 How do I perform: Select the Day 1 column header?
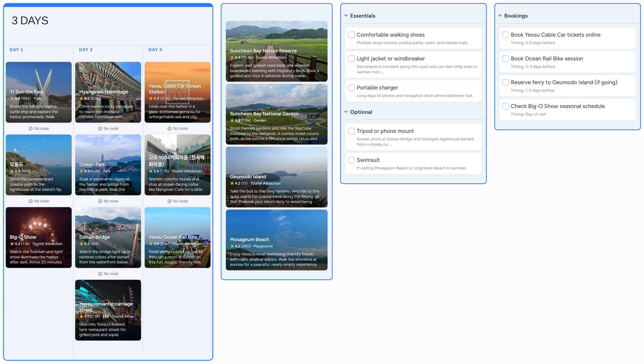click(17, 50)
